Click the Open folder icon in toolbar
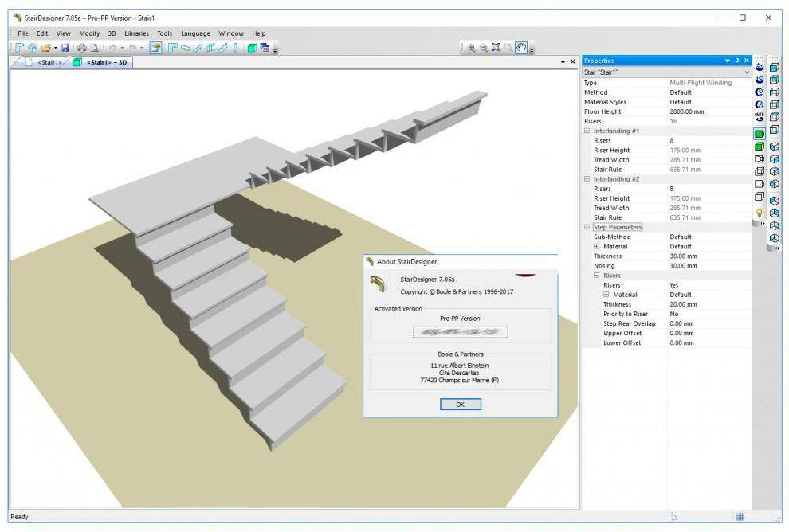Viewport: 789px width, 532px height. (47, 48)
